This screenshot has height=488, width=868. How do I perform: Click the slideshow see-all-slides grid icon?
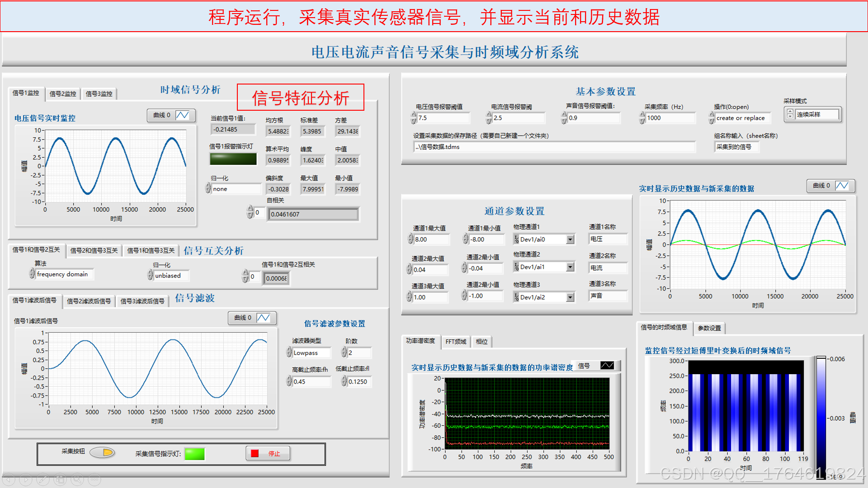(60, 479)
